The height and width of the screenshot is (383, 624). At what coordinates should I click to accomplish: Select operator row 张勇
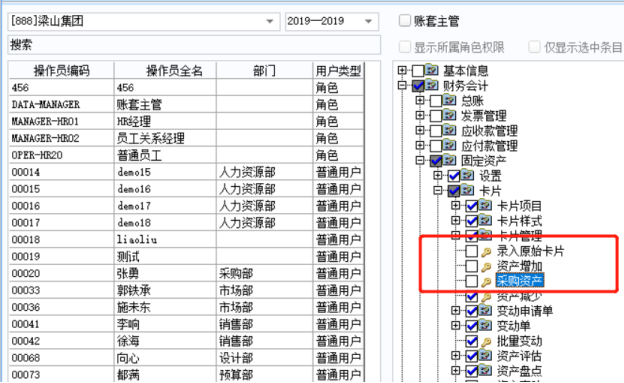(x=186, y=273)
